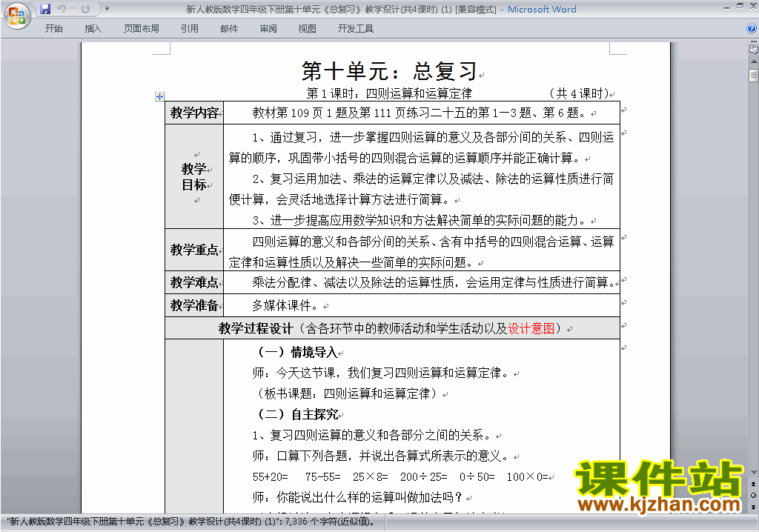Open the 开始 ribbon tab
This screenshot has width=759, height=532.
(x=53, y=29)
